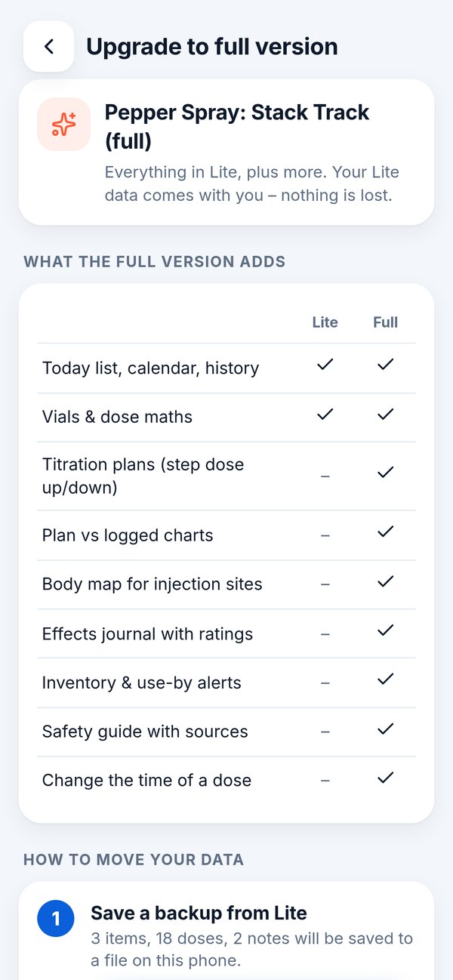Viewport: 453px width, 980px height.
Task: Click Lite checkmark for Today list row
Action: 325,365
